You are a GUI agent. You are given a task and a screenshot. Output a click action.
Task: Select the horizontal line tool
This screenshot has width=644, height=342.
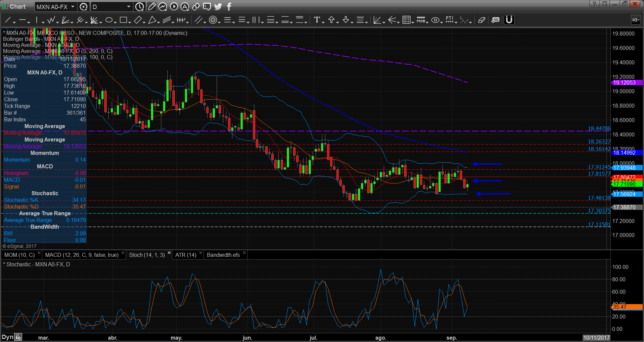pos(22,20)
